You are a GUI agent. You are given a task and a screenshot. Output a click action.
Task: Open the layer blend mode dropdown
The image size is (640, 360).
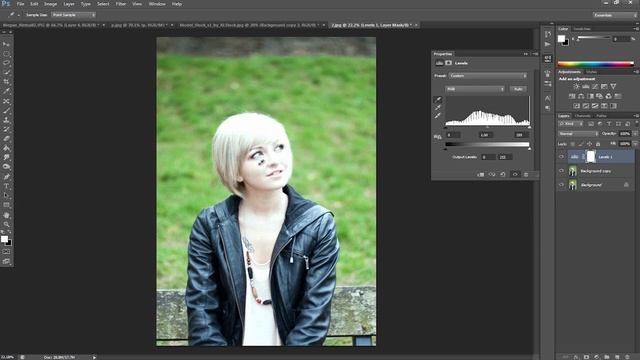[578, 134]
